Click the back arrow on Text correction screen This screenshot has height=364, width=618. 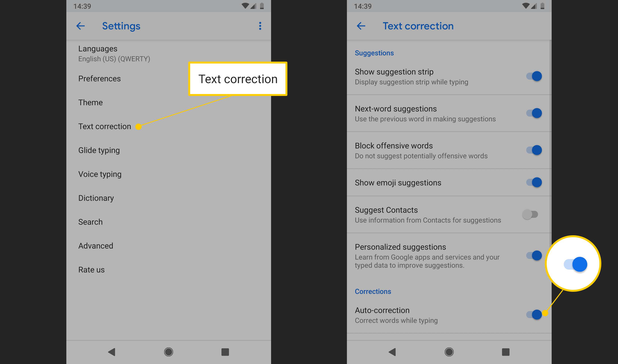360,26
